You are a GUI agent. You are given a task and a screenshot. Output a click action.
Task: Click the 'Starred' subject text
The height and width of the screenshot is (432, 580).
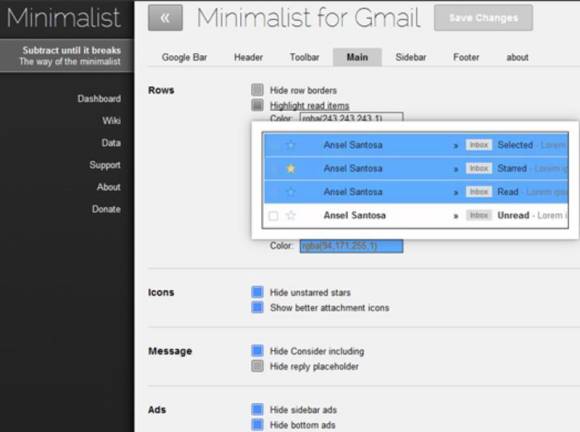click(x=512, y=168)
